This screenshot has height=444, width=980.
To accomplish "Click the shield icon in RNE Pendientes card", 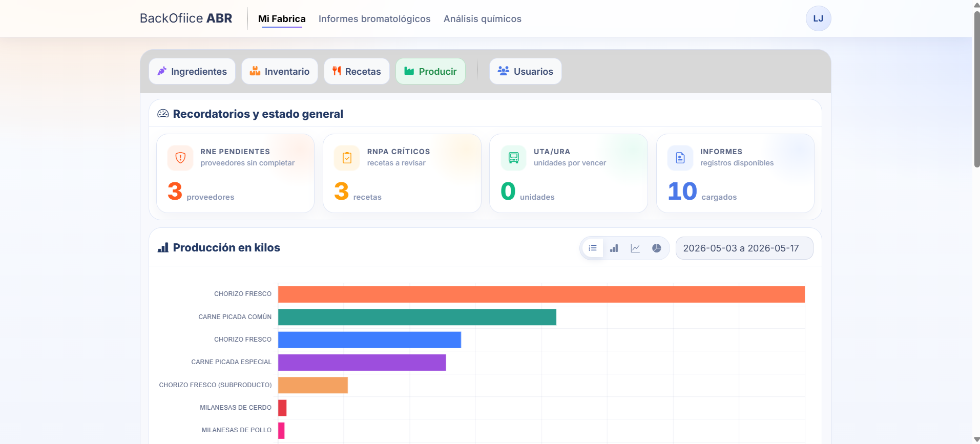I will click(x=180, y=158).
